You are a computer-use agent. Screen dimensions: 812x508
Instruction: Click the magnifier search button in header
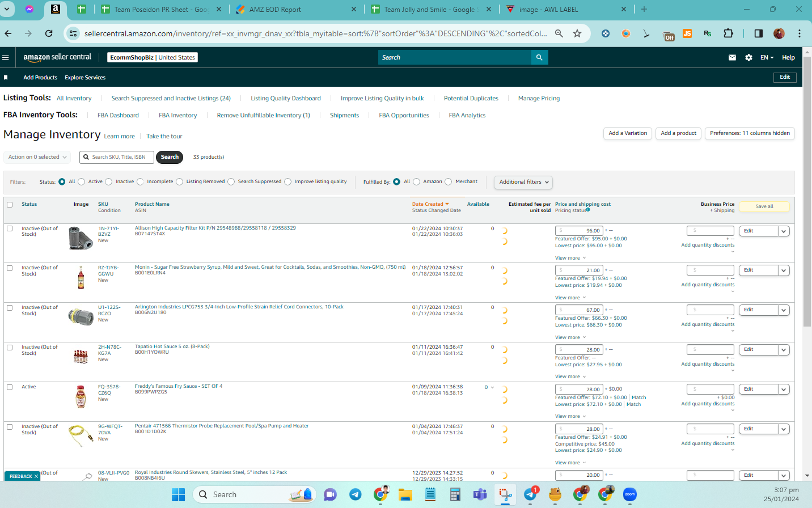click(x=539, y=57)
